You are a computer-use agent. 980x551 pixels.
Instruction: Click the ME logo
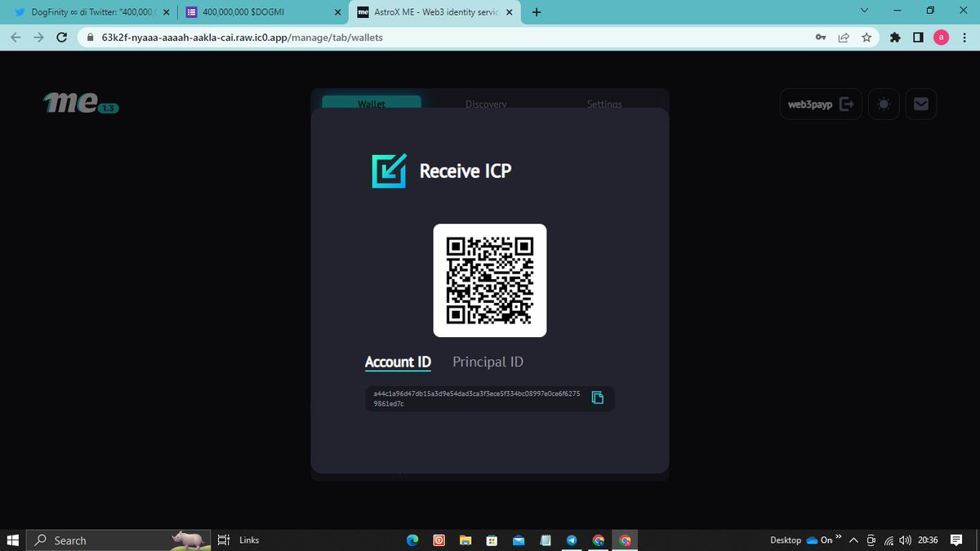point(81,104)
